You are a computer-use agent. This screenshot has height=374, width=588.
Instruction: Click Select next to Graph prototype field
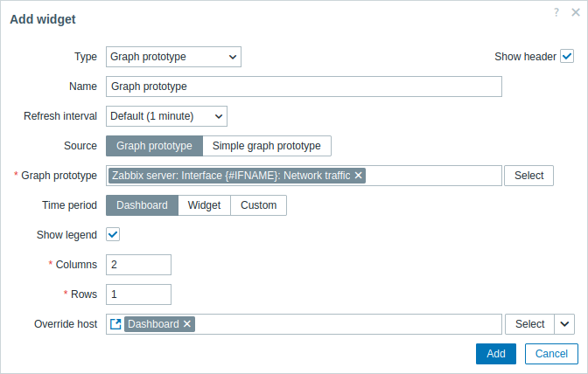pos(528,176)
